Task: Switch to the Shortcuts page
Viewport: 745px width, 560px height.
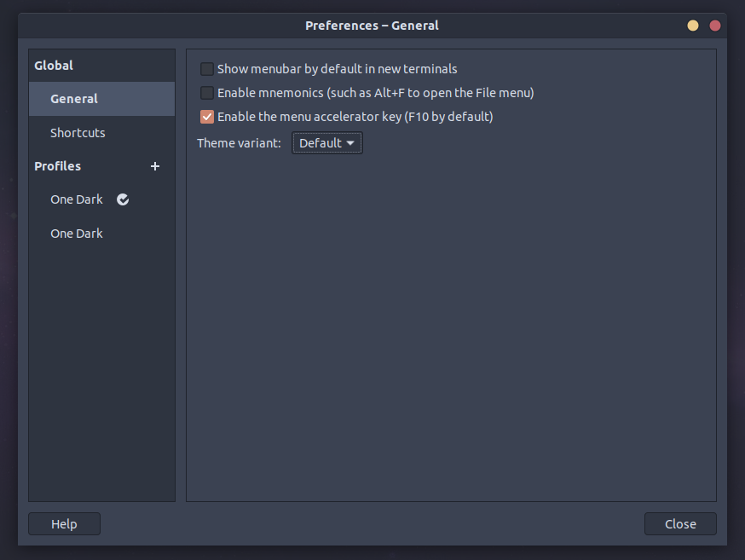Action: [78, 133]
